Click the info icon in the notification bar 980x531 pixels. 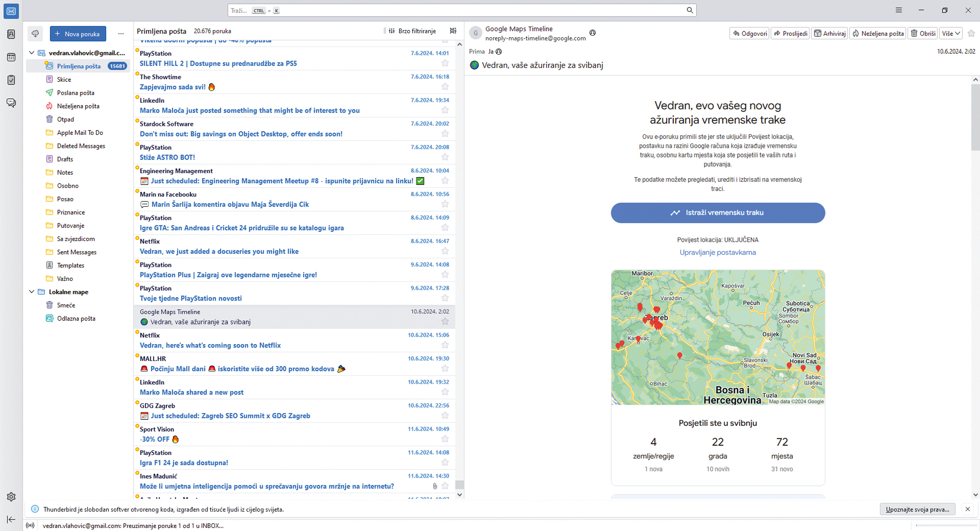tap(35, 509)
